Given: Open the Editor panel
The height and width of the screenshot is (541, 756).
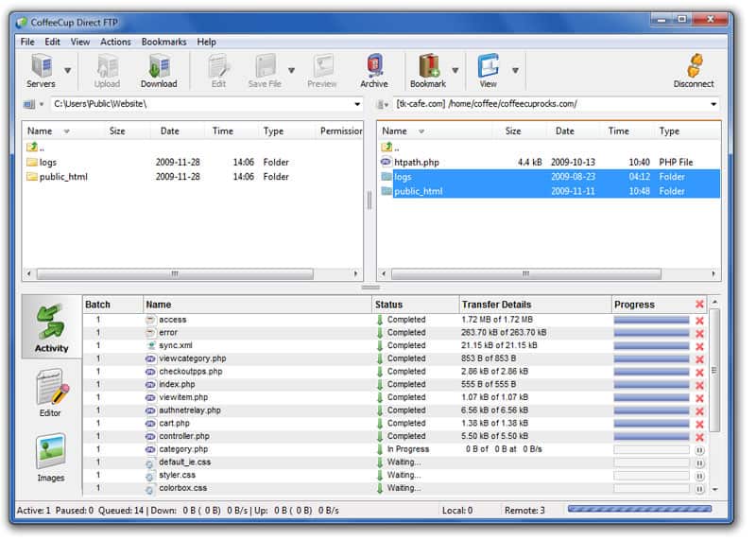Looking at the screenshot, I should pos(51,393).
